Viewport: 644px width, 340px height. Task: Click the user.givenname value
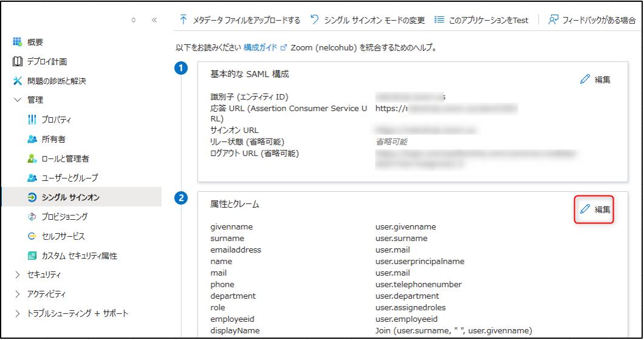tap(405, 227)
